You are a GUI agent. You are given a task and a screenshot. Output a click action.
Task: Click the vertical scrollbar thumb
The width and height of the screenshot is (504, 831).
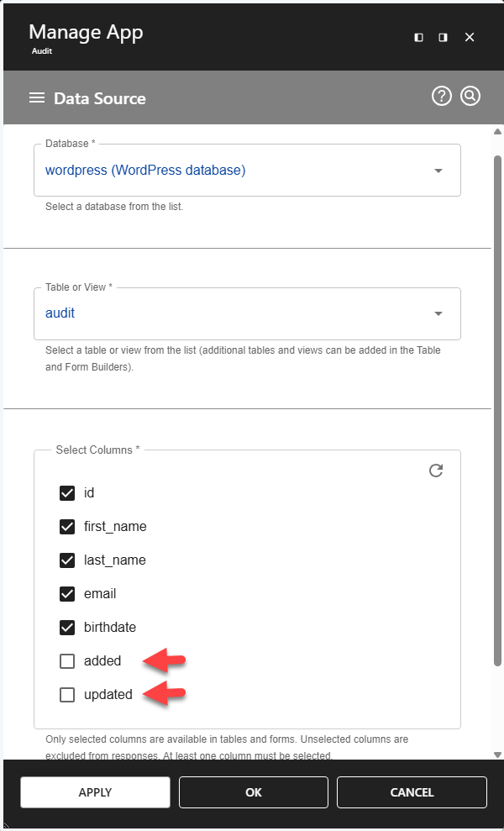coord(497,411)
